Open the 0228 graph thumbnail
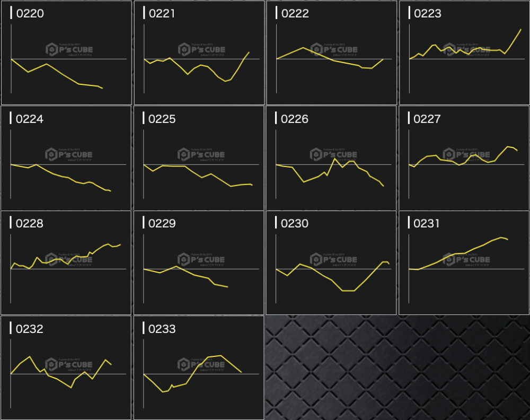This screenshot has height=420, width=530. click(66, 263)
